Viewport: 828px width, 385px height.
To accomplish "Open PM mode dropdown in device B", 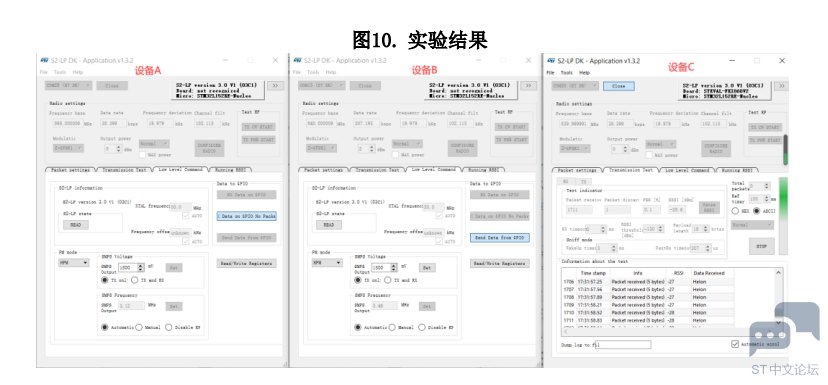I will [326, 262].
